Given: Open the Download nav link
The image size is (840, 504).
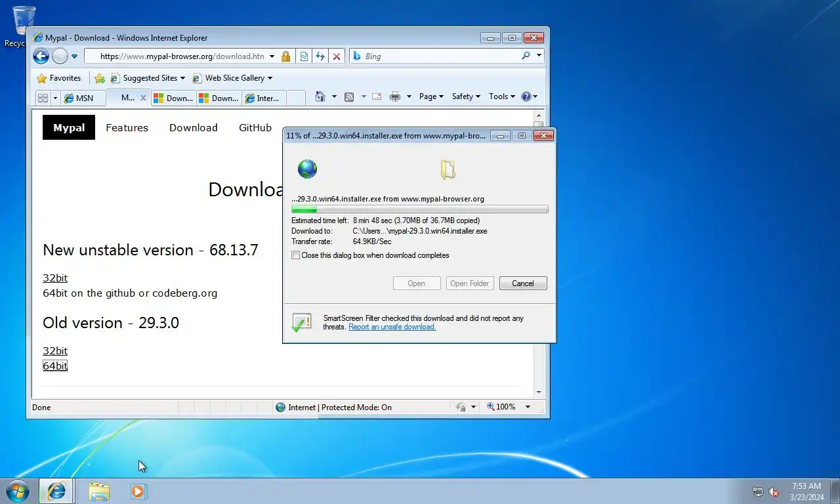Looking at the screenshot, I should click(193, 127).
